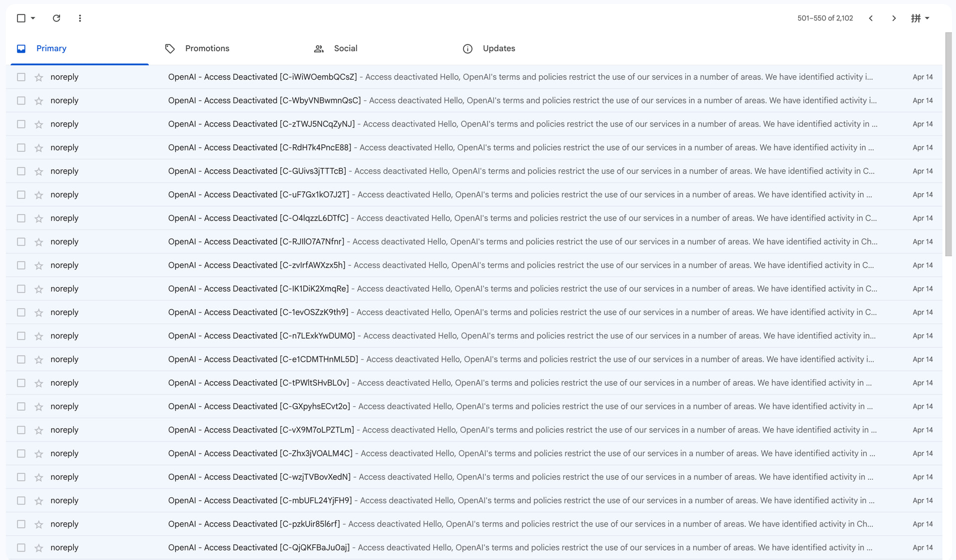Go to the older page of emails

[894, 18]
